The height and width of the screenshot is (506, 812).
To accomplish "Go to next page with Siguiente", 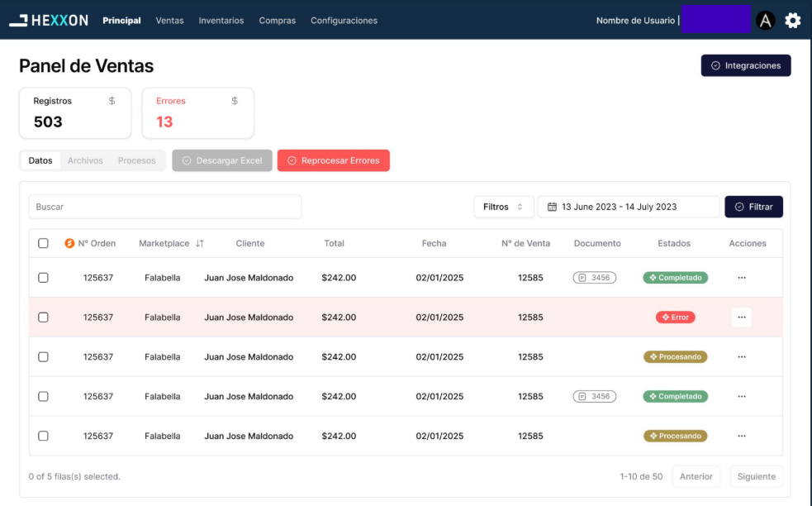I will [756, 476].
